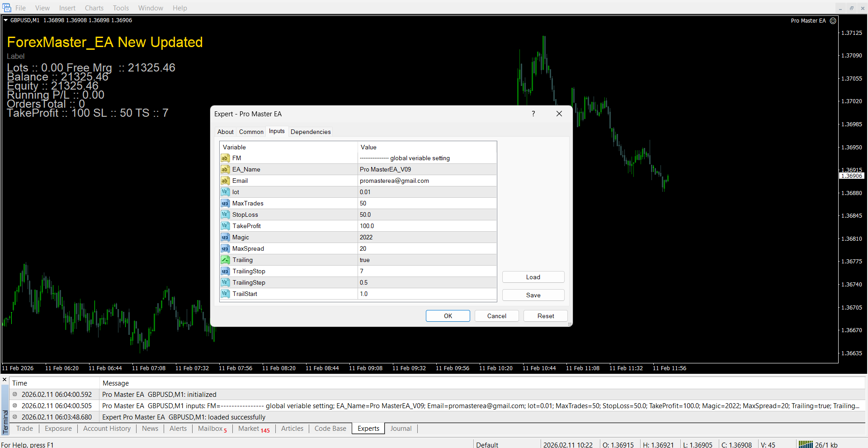Close the Terminal panel with its X
868x448 pixels.
[5, 380]
